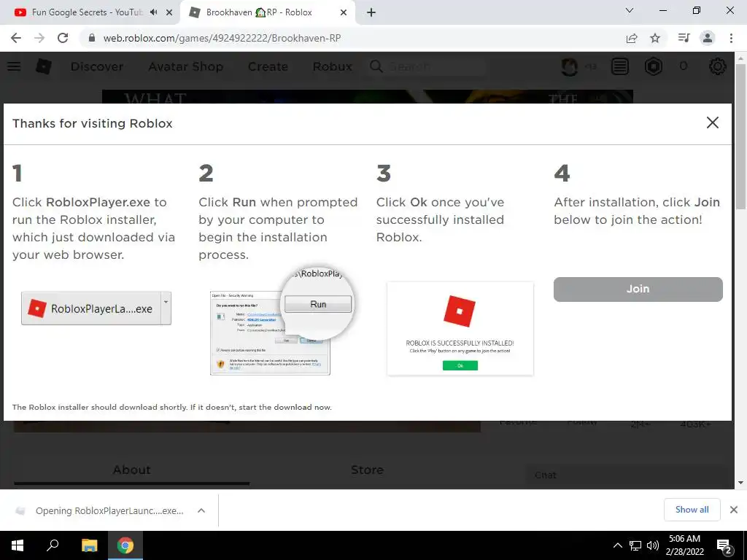Close the Brookhaven RP tab
Viewport: 747px width, 560px height.
[344, 13]
